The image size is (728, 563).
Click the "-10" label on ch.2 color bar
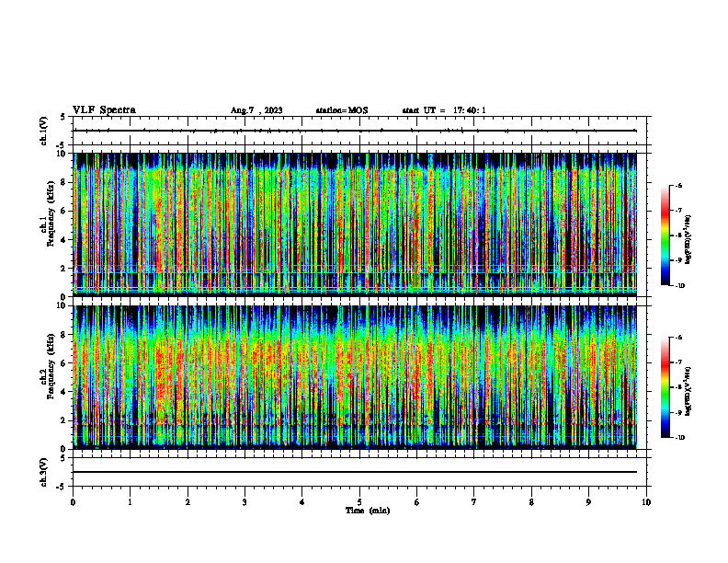tap(679, 438)
